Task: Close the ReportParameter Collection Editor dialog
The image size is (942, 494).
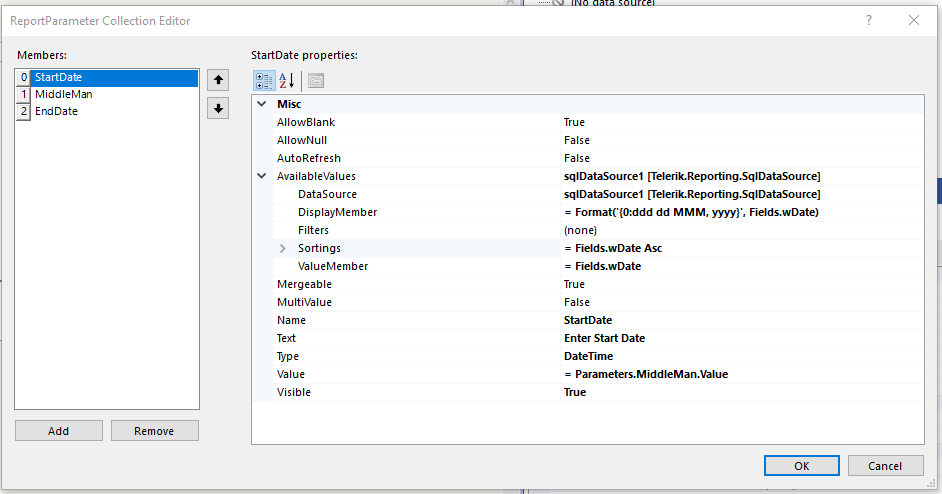Action: tap(913, 20)
